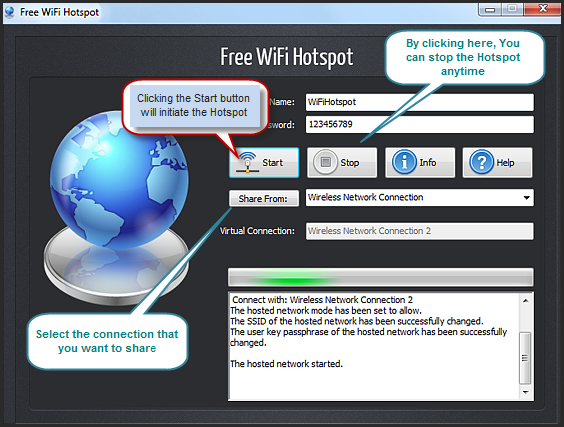Click the log scrollbar thumb
The height and width of the screenshot is (427, 564).
pos(526,358)
